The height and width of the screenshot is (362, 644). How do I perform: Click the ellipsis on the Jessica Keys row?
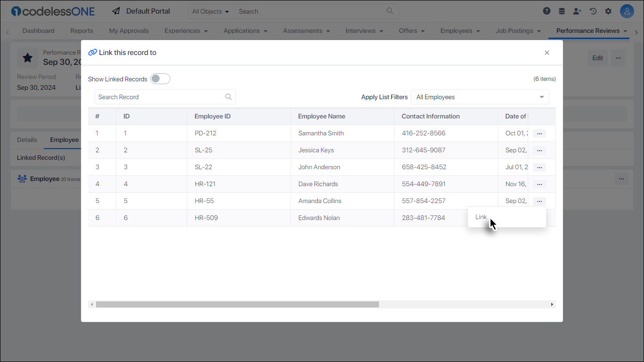pos(539,150)
